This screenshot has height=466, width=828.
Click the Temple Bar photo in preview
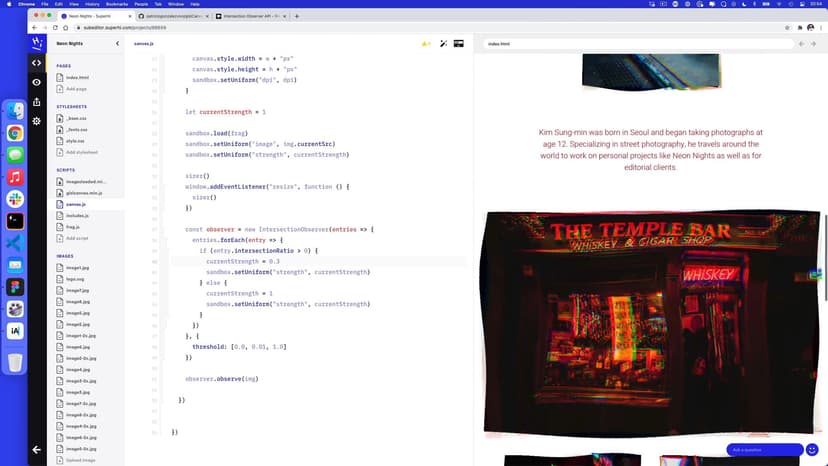(650, 322)
